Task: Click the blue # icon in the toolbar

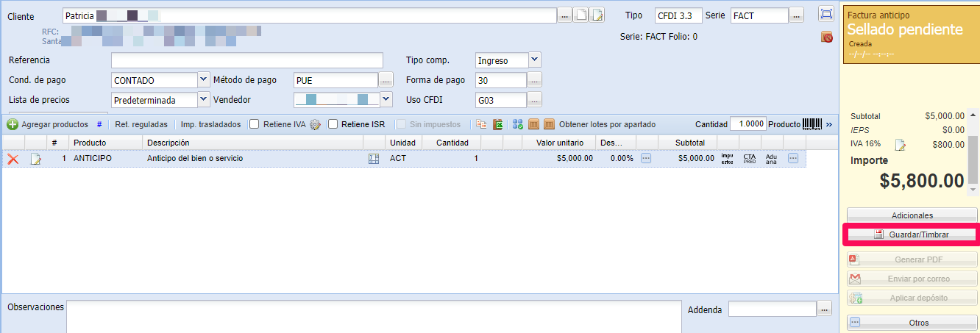Action: click(x=99, y=124)
